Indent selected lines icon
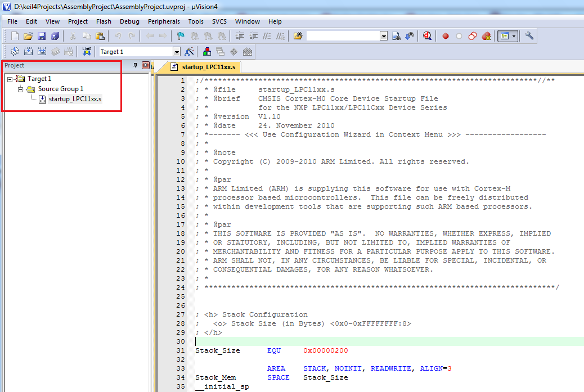Image resolution: width=584 pixels, height=392 pixels. (x=240, y=36)
